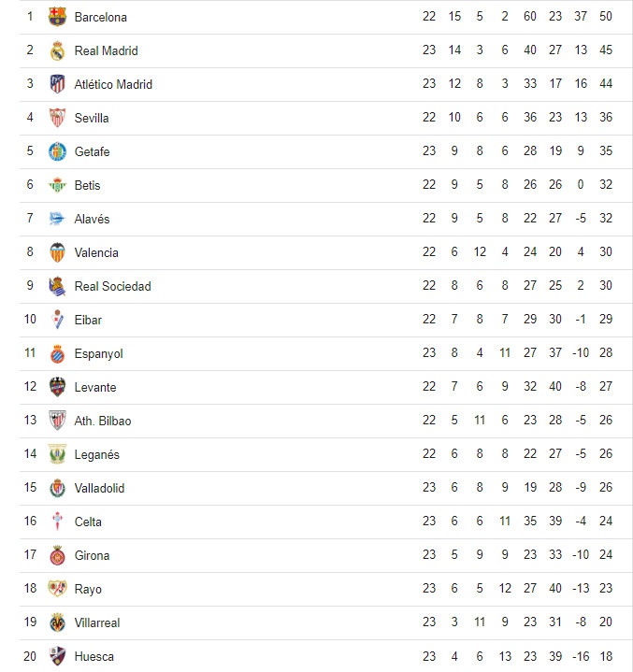Click the Barcelona club crest
Image resolution: width=633 pixels, height=672 pixels.
(x=58, y=17)
